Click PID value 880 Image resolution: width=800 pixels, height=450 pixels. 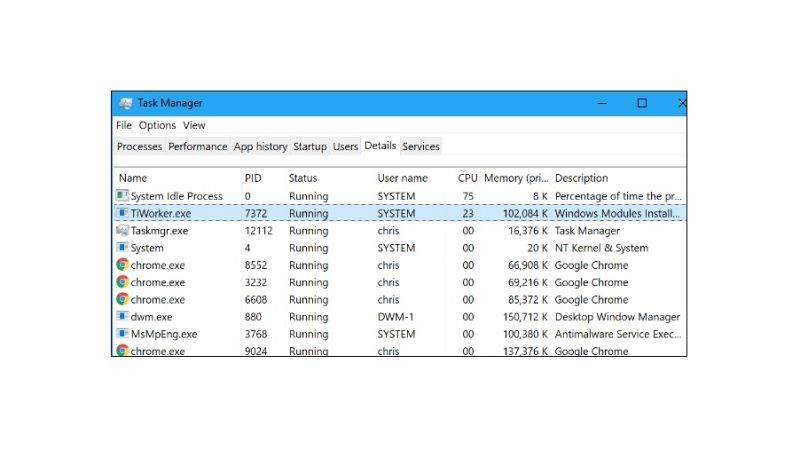(x=253, y=317)
